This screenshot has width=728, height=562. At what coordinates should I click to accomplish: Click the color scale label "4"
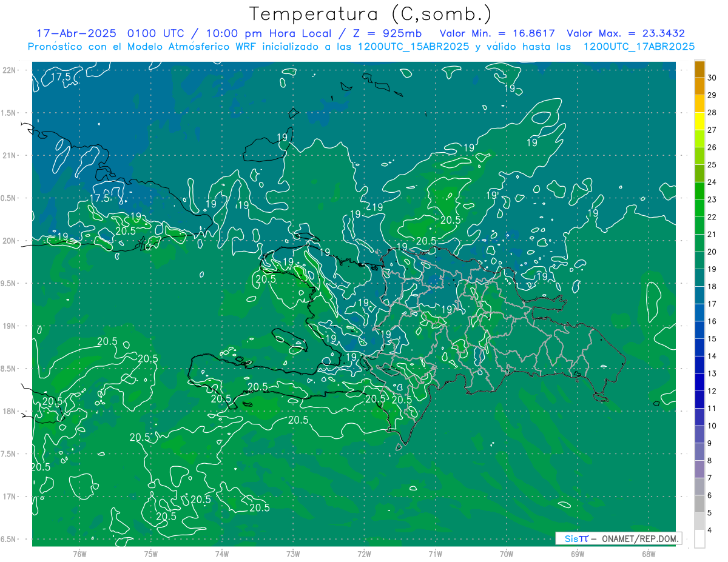(x=709, y=530)
